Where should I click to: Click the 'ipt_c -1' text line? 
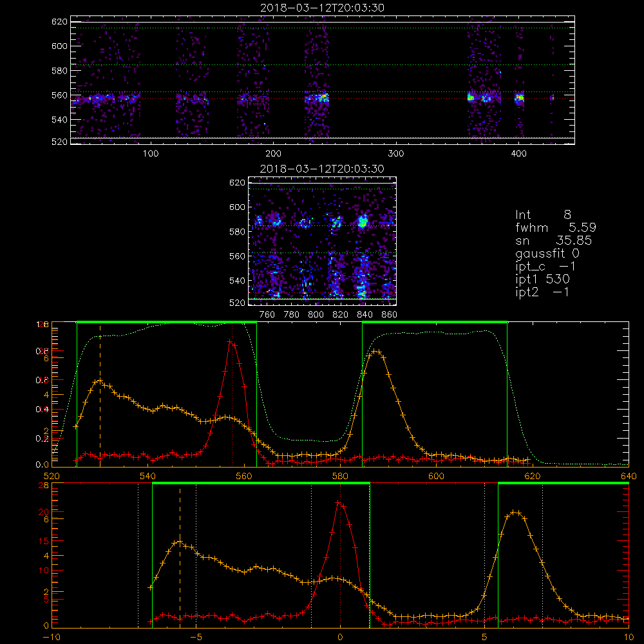click(x=545, y=267)
